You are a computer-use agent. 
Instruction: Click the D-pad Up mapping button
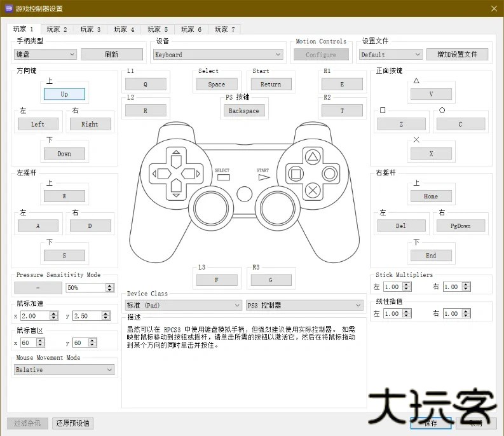(x=64, y=94)
